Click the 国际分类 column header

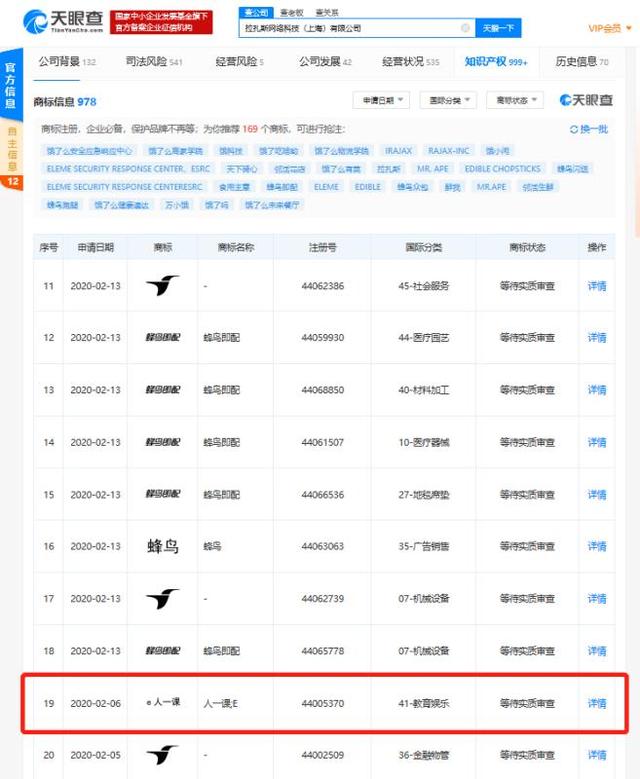[x=423, y=247]
